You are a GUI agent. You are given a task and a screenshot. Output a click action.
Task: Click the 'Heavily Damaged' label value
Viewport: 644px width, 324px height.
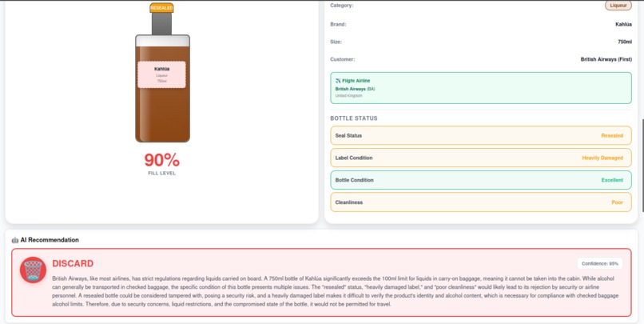coord(602,158)
